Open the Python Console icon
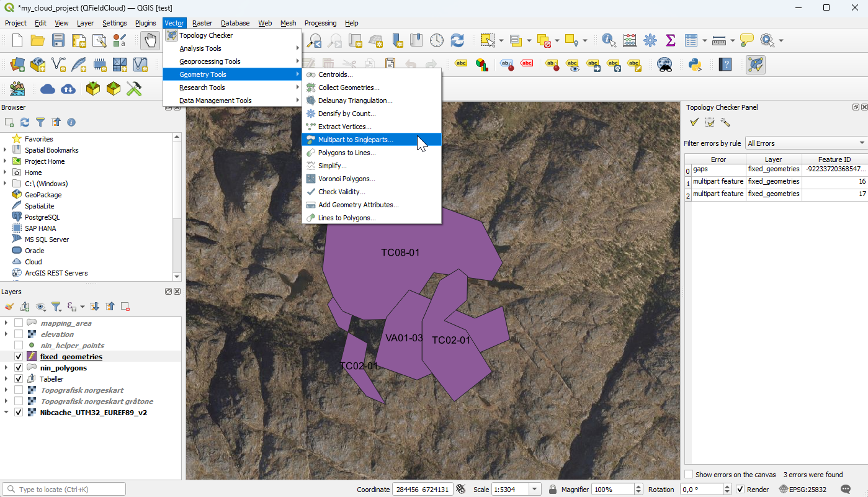Screen dimensions: 868x497 (695, 64)
